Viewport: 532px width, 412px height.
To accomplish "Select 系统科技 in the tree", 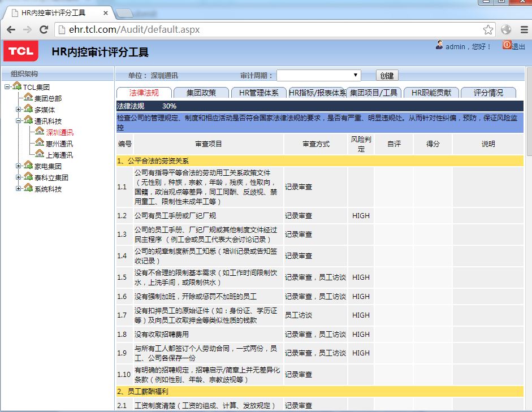I will (x=48, y=189).
